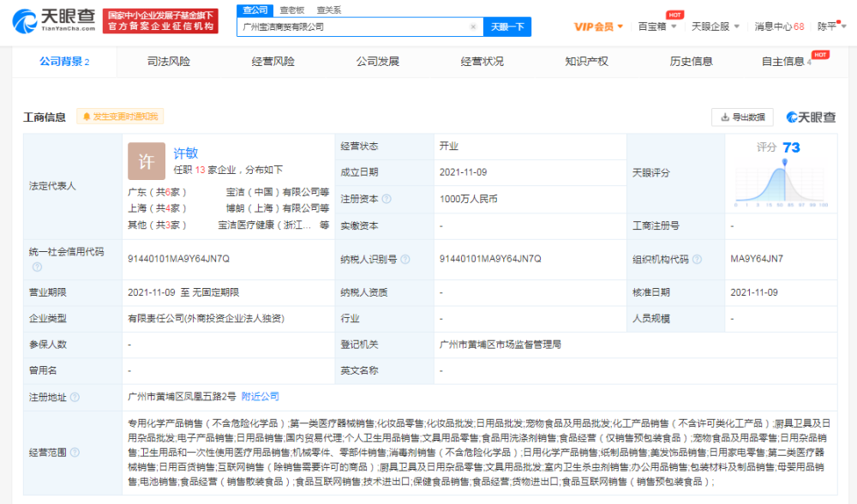Click the 发生变更时通知我 notification bell button
857x504 pixels.
pyautogui.click(x=120, y=117)
